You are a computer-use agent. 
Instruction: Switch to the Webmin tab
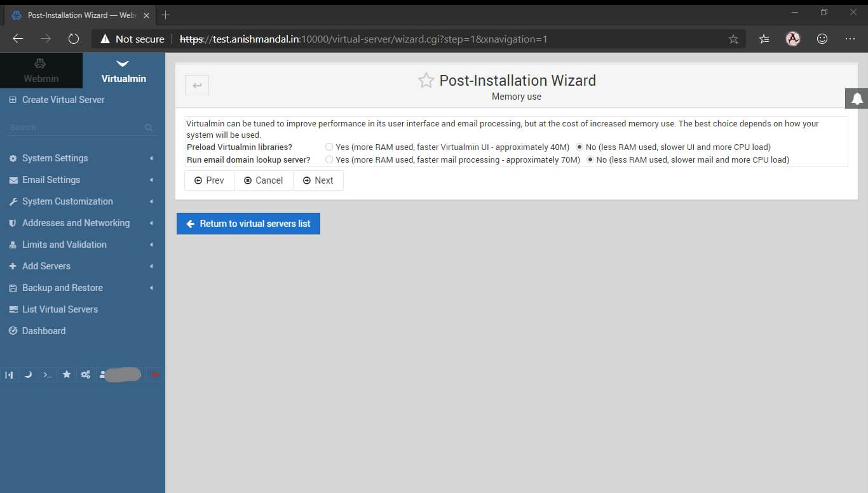pos(41,71)
